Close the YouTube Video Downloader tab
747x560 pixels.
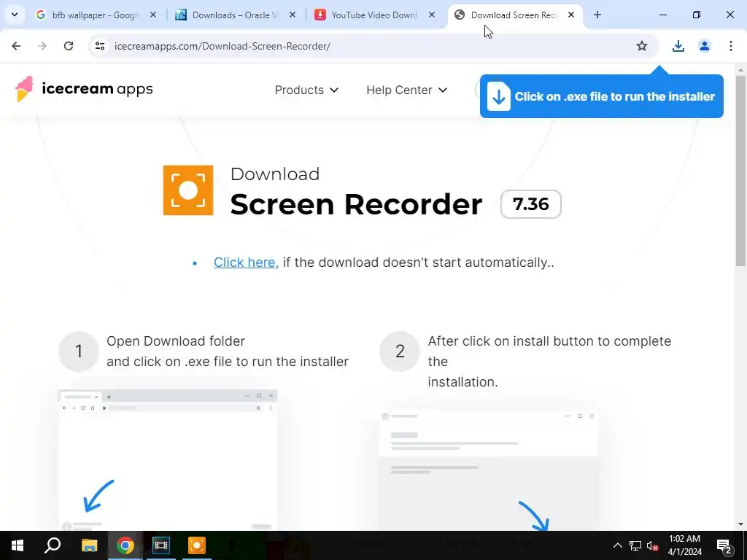432,15
